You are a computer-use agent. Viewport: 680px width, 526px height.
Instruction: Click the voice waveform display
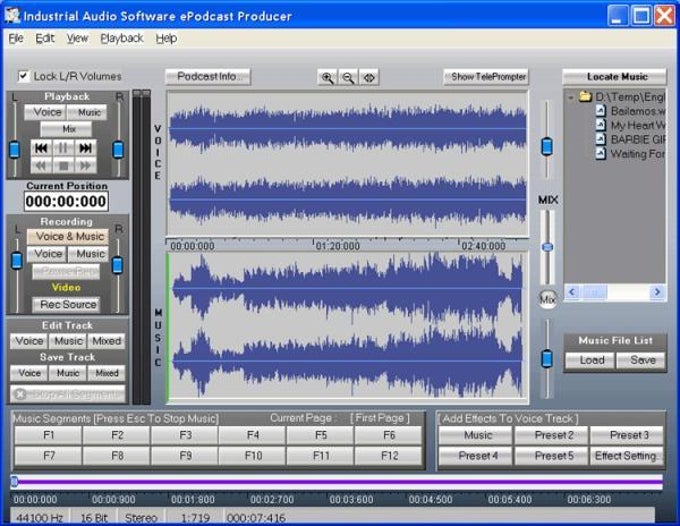coord(347,164)
